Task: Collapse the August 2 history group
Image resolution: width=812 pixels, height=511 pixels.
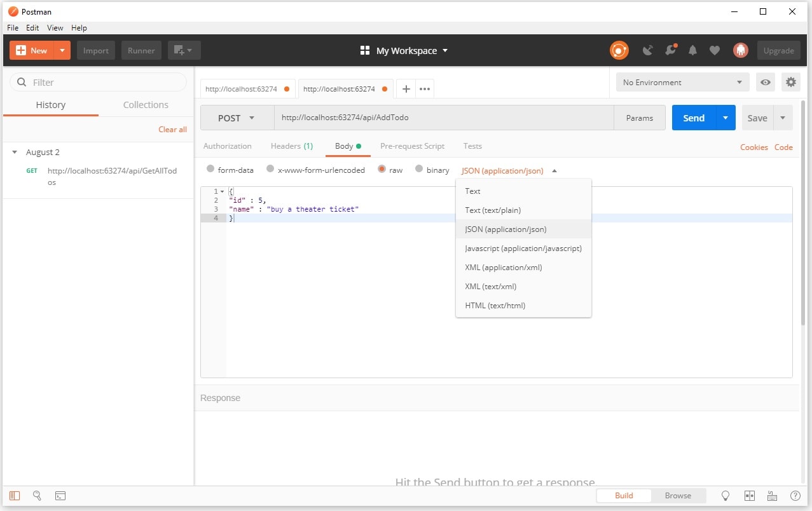Action: point(15,153)
